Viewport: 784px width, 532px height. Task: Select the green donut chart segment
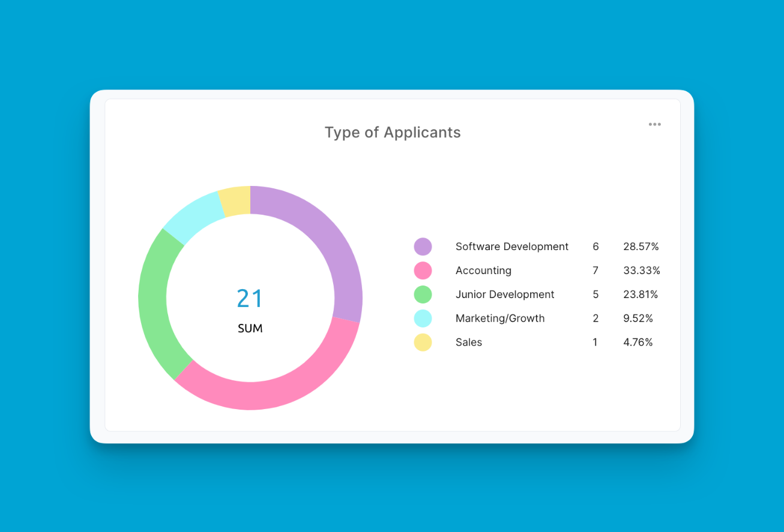(153, 303)
